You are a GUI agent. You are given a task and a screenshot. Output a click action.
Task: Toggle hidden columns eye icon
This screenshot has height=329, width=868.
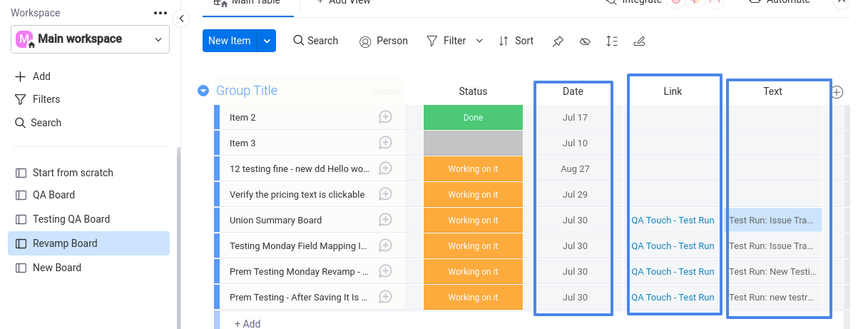coord(585,41)
